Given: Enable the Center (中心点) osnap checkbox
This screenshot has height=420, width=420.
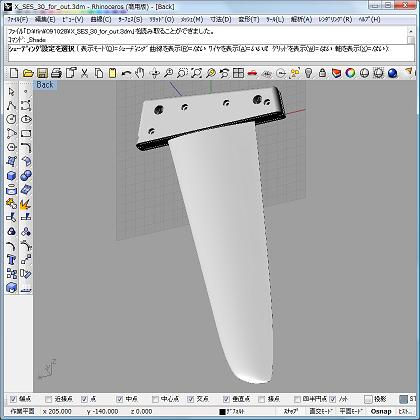Looking at the screenshot, I should click(155, 399).
